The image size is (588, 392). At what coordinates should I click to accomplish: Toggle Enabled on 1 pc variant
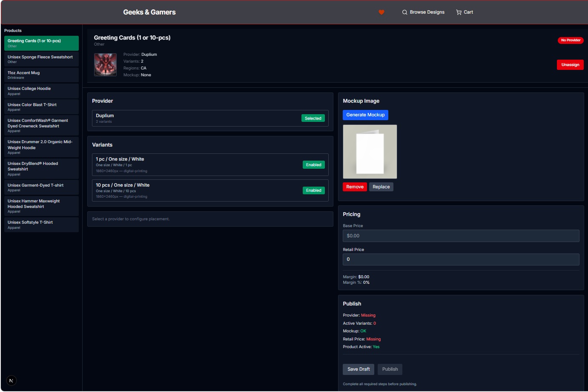coord(313,165)
